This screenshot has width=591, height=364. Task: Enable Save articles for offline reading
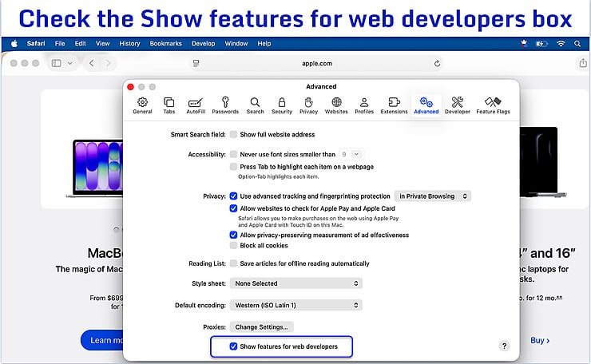(234, 263)
